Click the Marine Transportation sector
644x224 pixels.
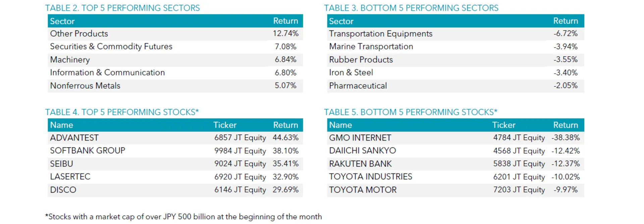click(371, 47)
